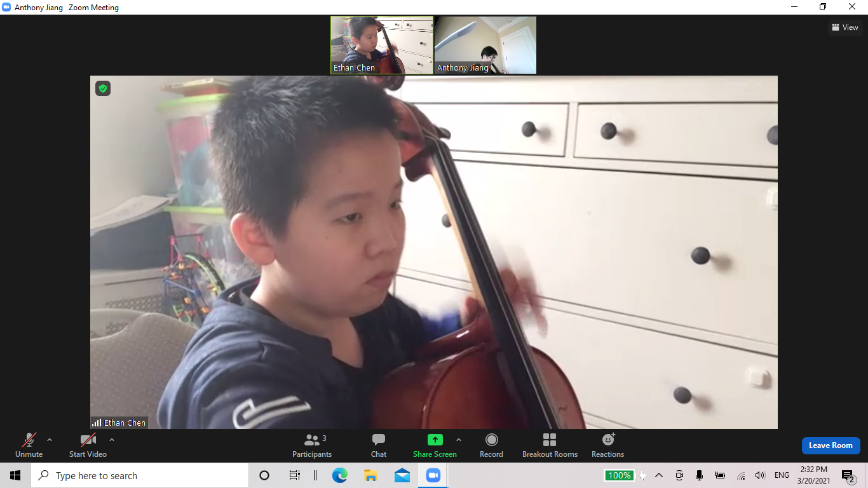The image size is (868, 488).
Task: Open Wi-Fi network tray icon
Action: (x=741, y=475)
